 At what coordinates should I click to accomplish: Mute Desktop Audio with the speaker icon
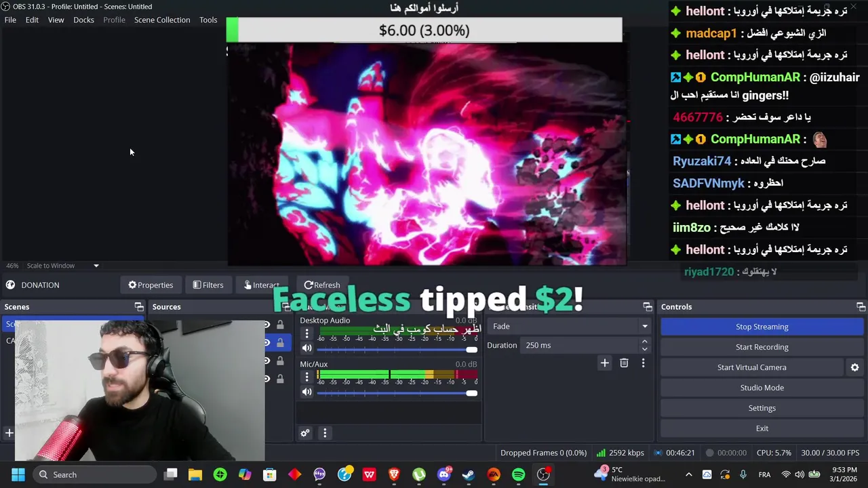(307, 348)
